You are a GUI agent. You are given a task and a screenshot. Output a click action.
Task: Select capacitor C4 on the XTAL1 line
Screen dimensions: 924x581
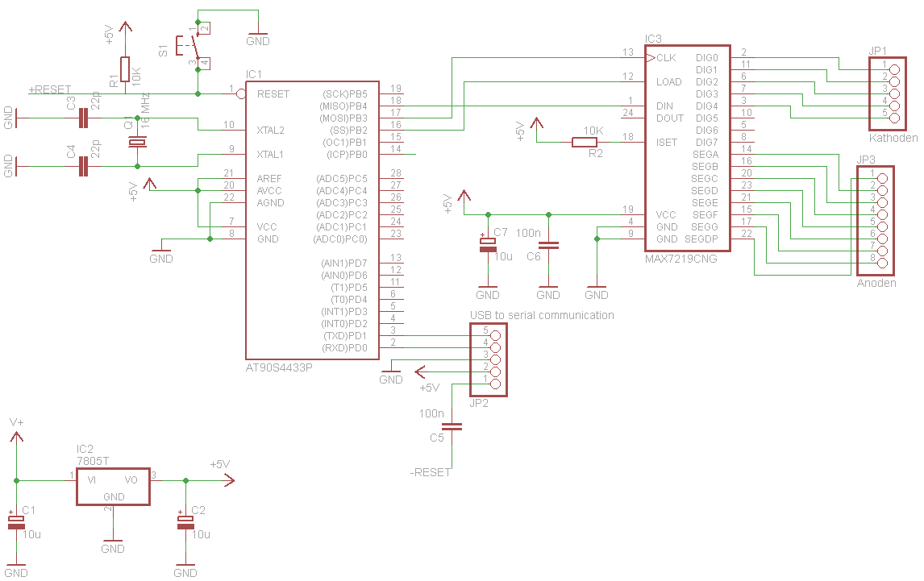[x=83, y=167]
